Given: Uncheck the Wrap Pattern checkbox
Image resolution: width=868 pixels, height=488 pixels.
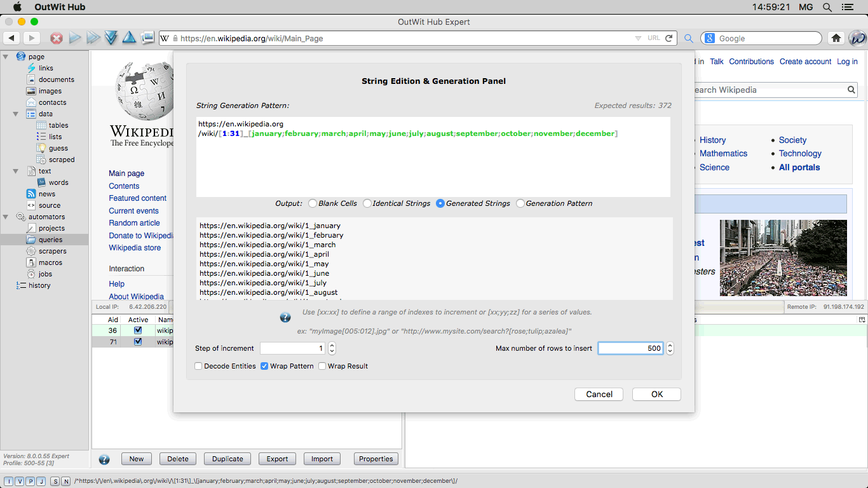Looking at the screenshot, I should 265,366.
